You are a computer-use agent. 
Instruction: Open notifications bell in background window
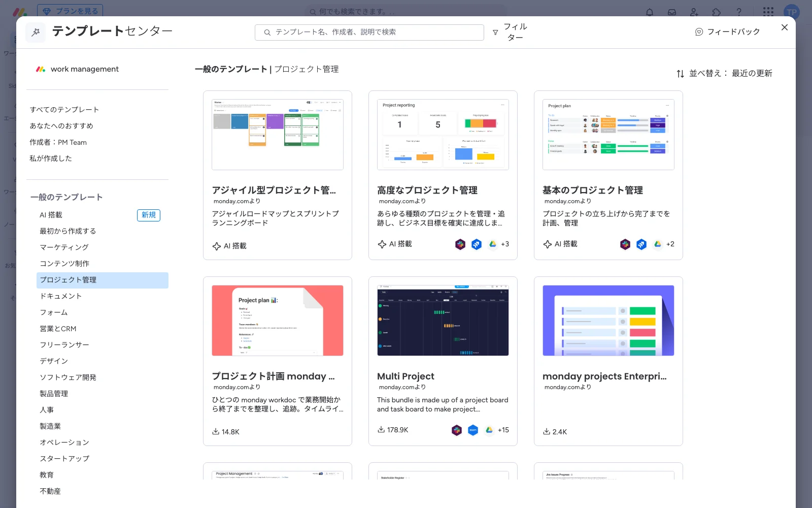pyautogui.click(x=650, y=12)
